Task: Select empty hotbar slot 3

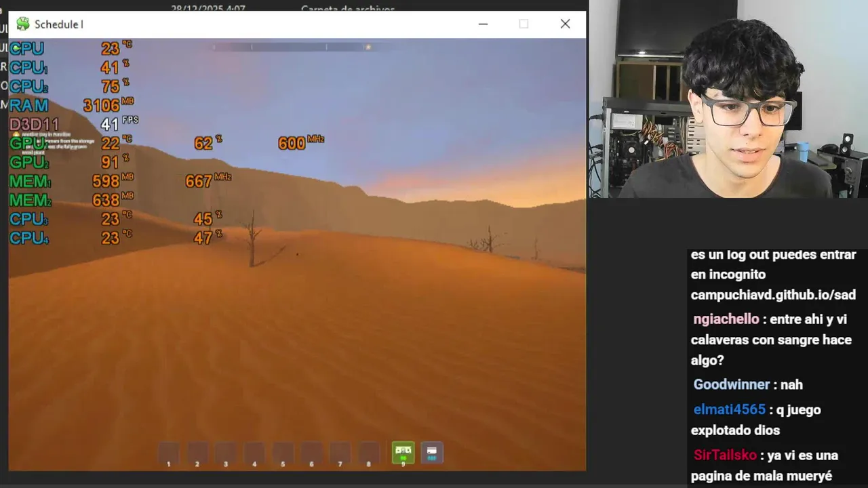Action: click(226, 453)
